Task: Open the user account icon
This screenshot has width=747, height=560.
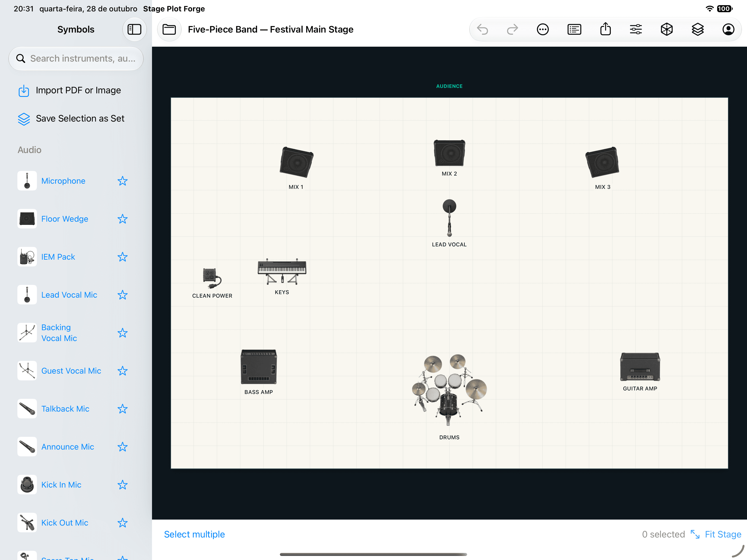Action: pos(728,29)
